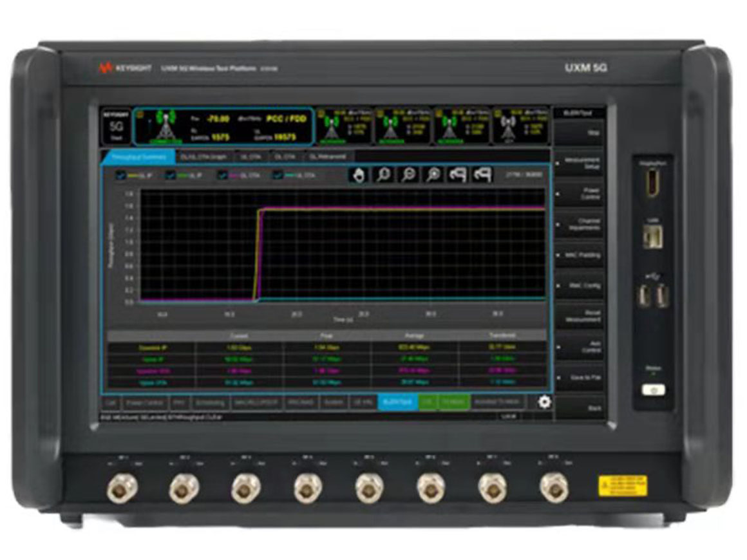Click the leftmost magnifier icon in graph toolbar
The image size is (747, 560).
(384, 175)
